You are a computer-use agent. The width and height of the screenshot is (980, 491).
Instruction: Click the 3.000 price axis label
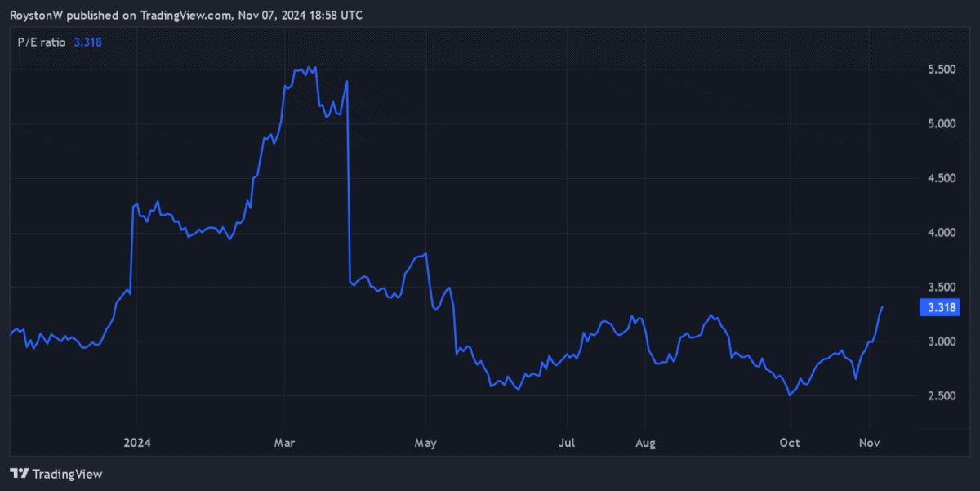(942, 341)
